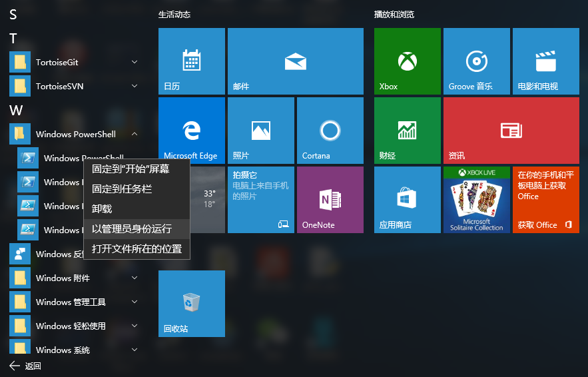588x377 pixels.
Task: Open the Store (应用商店) tile
Action: click(x=408, y=200)
